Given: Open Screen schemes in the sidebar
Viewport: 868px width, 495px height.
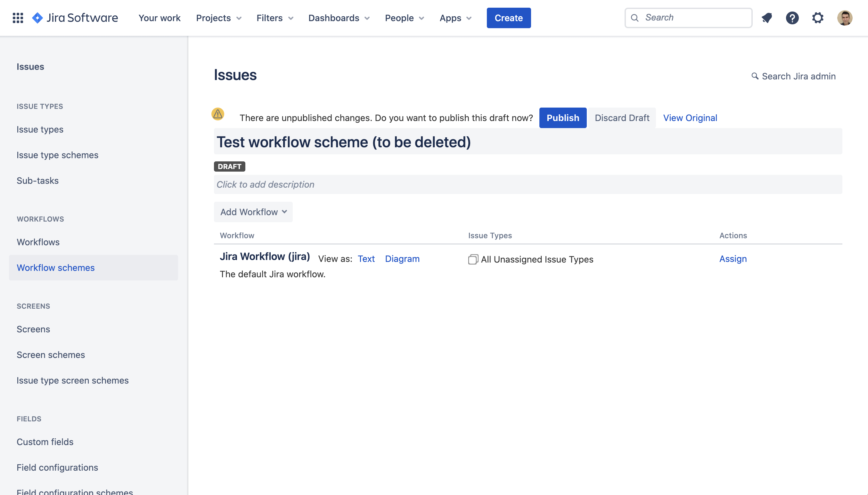Looking at the screenshot, I should [x=51, y=355].
